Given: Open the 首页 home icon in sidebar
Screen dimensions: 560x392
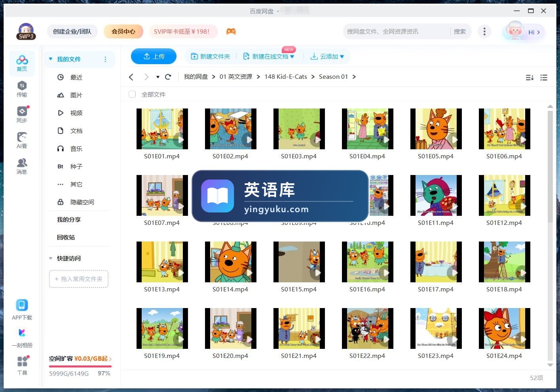Looking at the screenshot, I should (x=22, y=63).
